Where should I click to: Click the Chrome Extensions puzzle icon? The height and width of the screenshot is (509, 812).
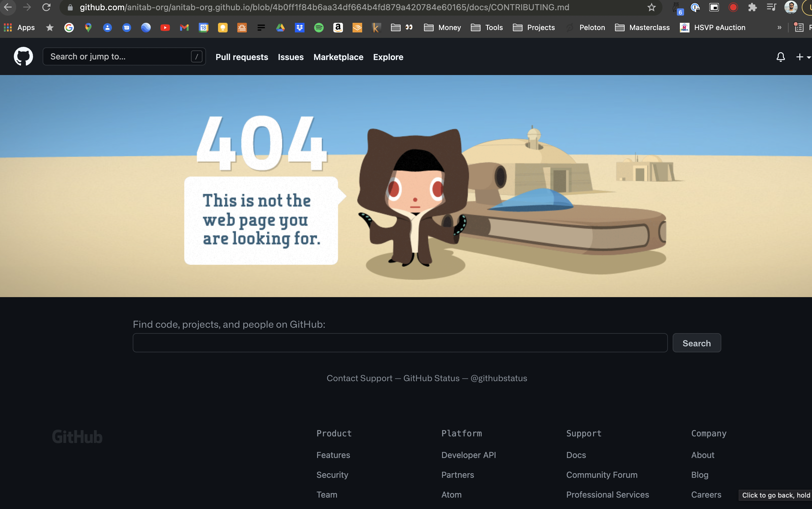[752, 8]
